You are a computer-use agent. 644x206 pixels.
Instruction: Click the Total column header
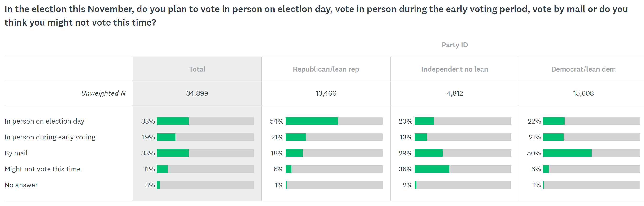tap(197, 69)
